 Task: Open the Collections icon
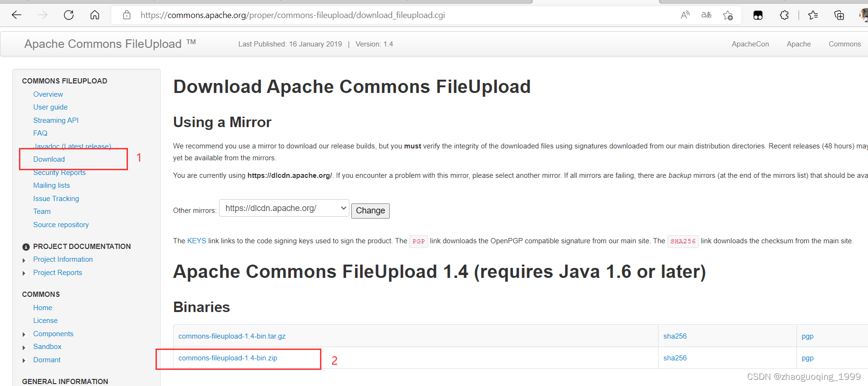839,15
